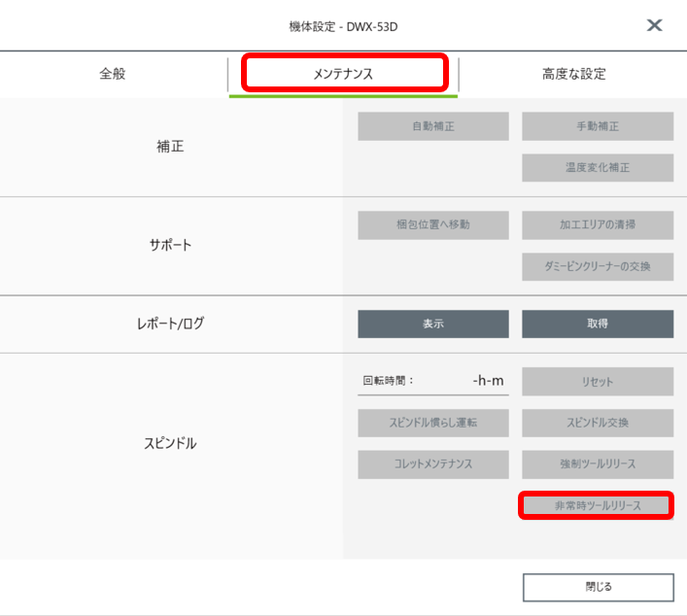Image resolution: width=687 pixels, height=616 pixels.
Task: Get report log via 取得 button
Action: tap(598, 324)
